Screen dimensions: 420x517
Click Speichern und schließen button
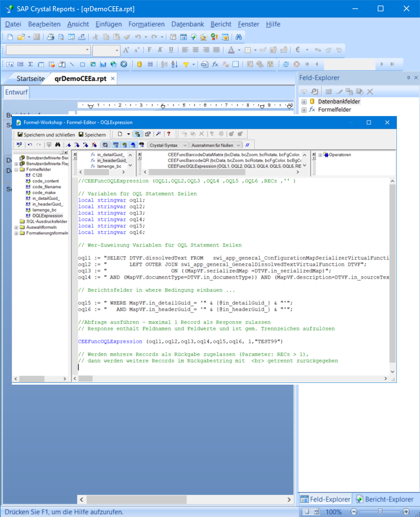click(x=46, y=135)
